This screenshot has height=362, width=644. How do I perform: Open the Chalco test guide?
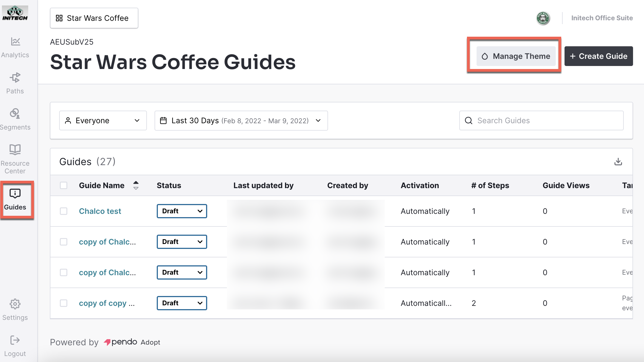pyautogui.click(x=100, y=211)
